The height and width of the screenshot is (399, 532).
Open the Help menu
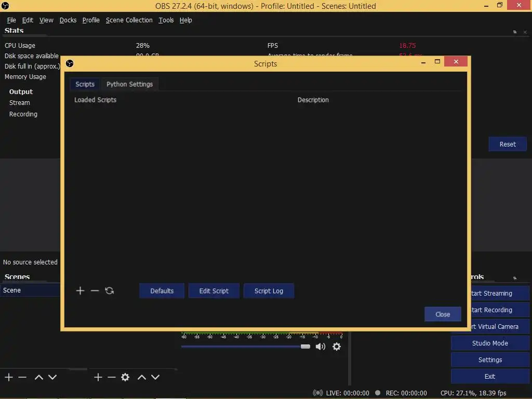pos(185,20)
